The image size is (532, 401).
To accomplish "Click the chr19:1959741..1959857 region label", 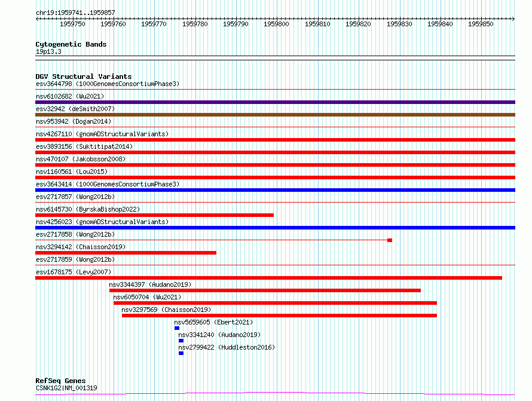I will [x=76, y=13].
